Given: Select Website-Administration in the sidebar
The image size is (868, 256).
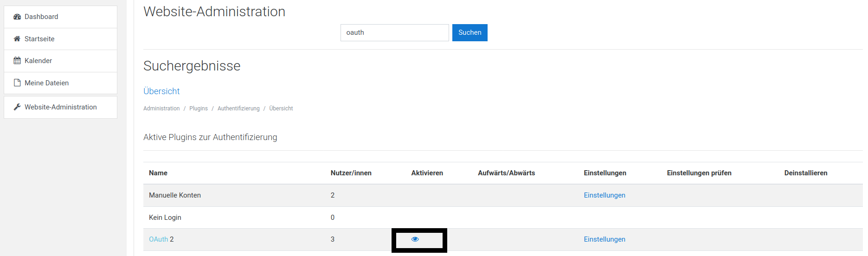Looking at the screenshot, I should tap(61, 107).
